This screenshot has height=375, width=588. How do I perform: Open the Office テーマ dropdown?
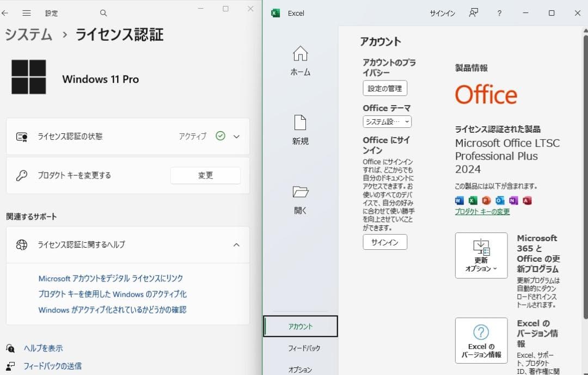coord(387,121)
